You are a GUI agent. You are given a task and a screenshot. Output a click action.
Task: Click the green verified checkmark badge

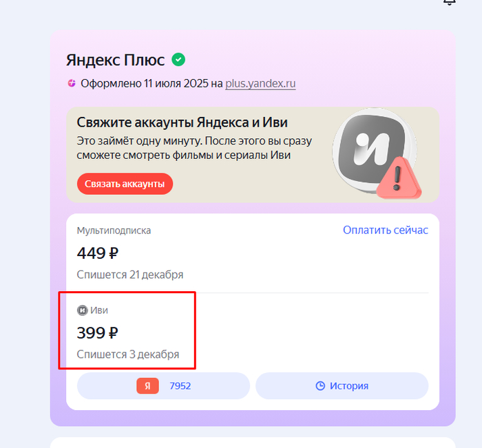178,60
